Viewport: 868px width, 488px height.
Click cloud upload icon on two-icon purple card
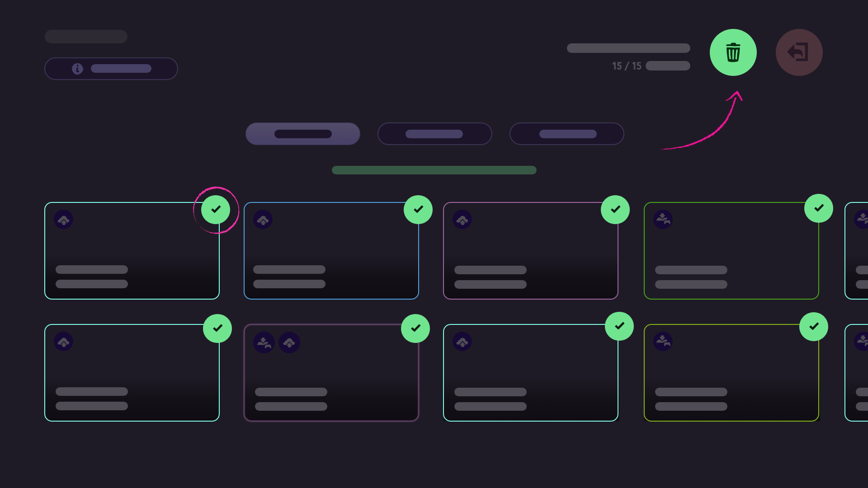(289, 343)
